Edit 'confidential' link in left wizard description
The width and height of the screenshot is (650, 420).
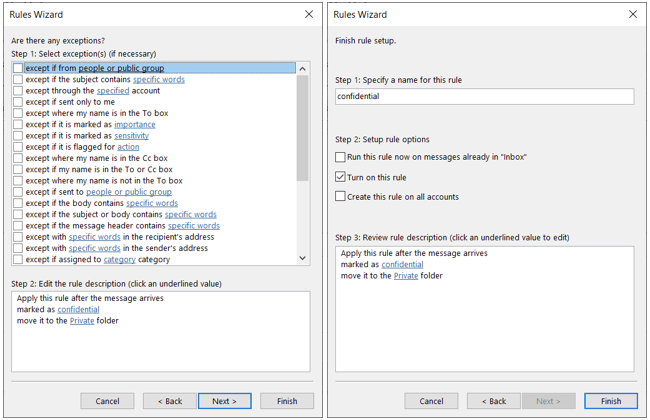tap(78, 309)
